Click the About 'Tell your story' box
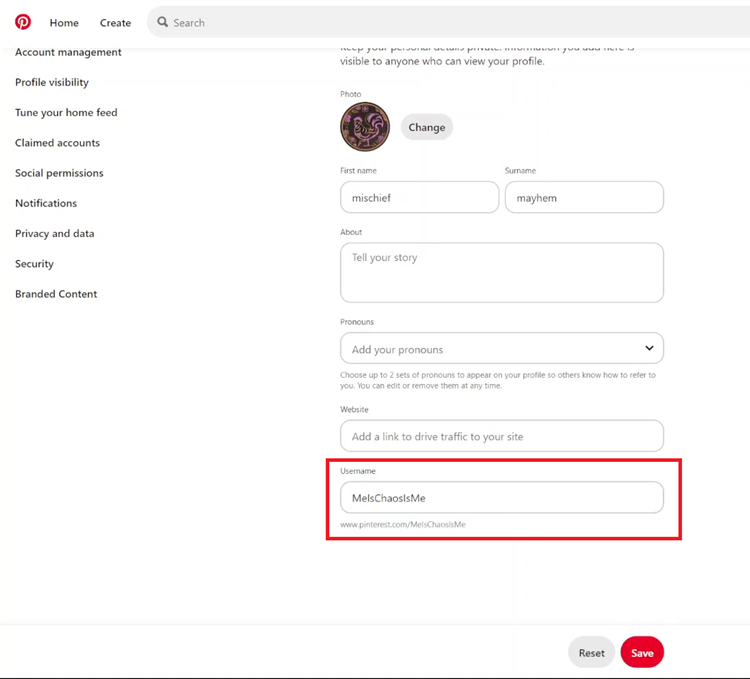 coord(502,273)
